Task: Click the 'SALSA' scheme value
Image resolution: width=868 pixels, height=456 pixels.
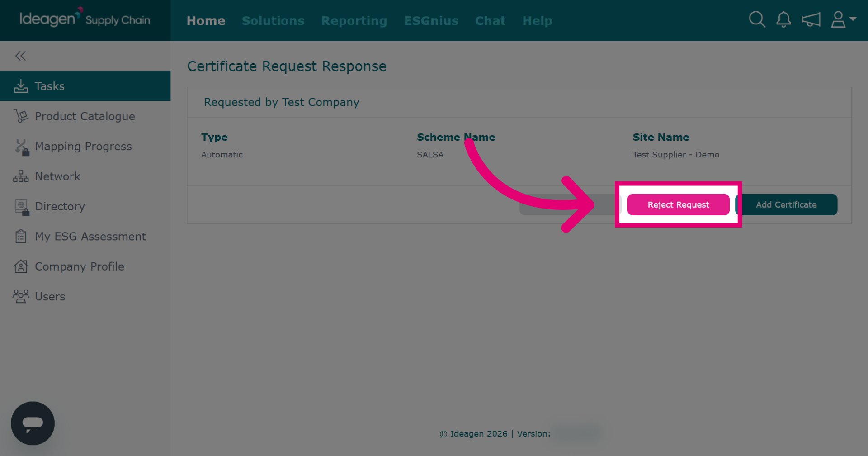Action: (x=430, y=155)
